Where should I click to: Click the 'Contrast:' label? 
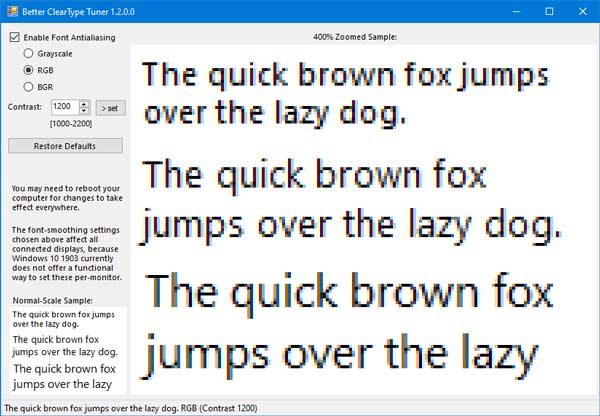pyautogui.click(x=25, y=107)
